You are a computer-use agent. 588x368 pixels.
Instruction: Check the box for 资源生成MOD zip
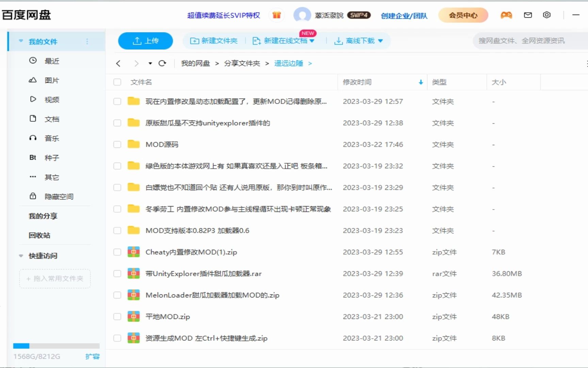tap(117, 338)
